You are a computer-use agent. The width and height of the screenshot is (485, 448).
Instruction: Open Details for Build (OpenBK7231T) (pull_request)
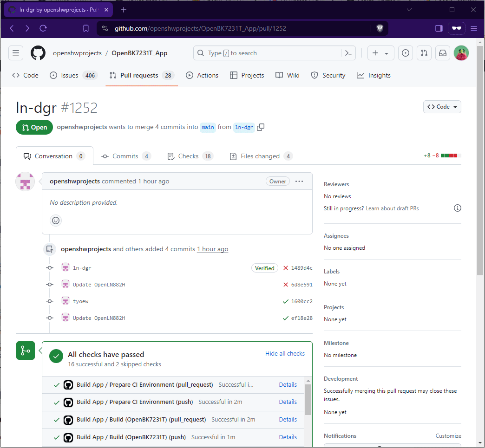[x=288, y=420]
